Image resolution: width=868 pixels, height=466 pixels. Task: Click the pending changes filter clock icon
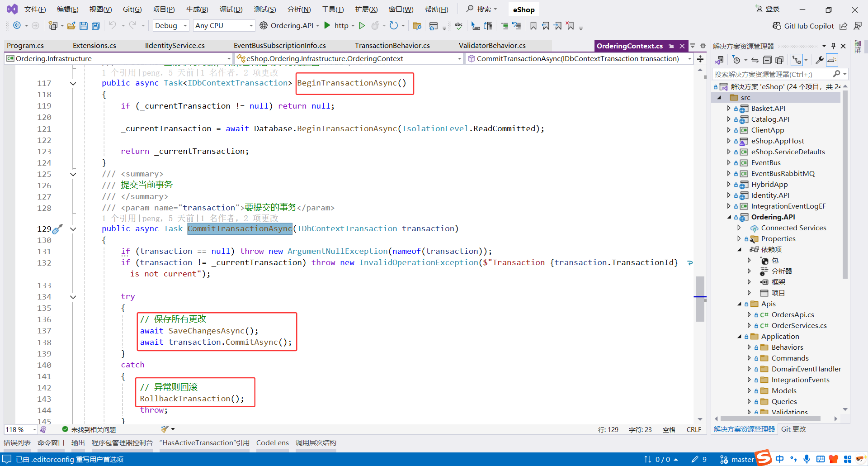tap(736, 60)
